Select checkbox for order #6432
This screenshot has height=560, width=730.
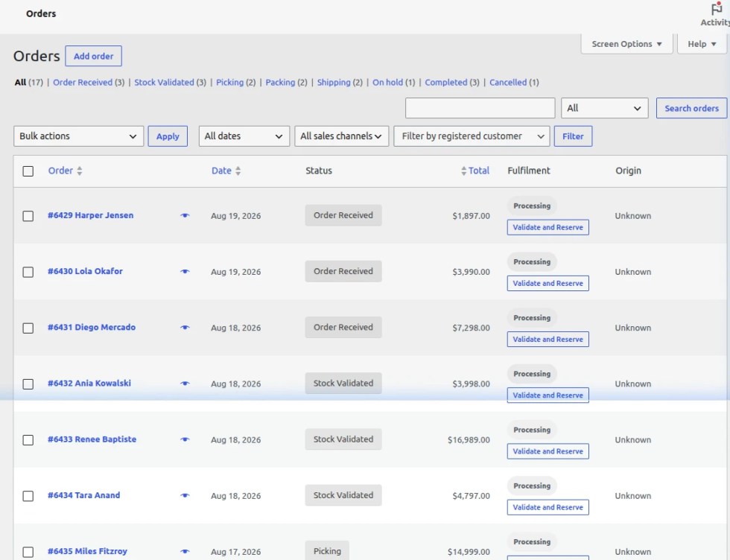(x=28, y=384)
